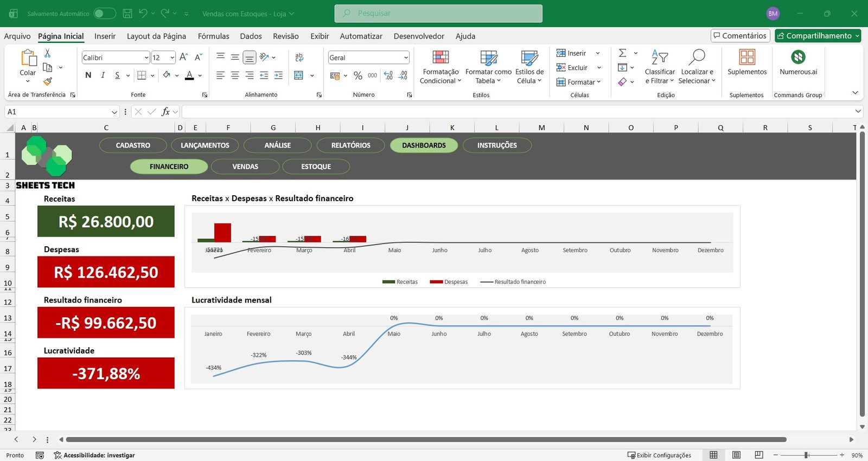Open the Fórmulas ribbon tab

(213, 36)
